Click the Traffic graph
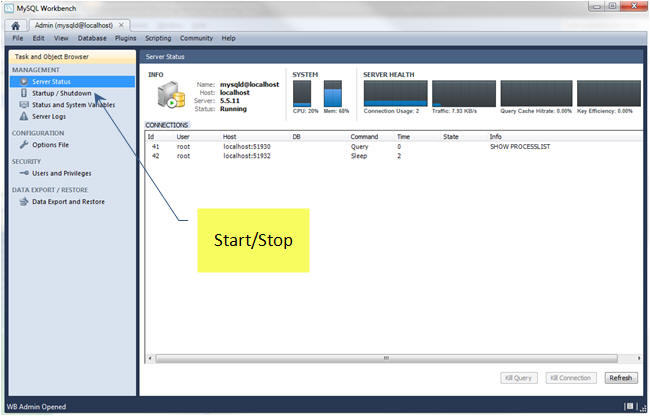Screen dimensions: 650x416 [x=464, y=93]
